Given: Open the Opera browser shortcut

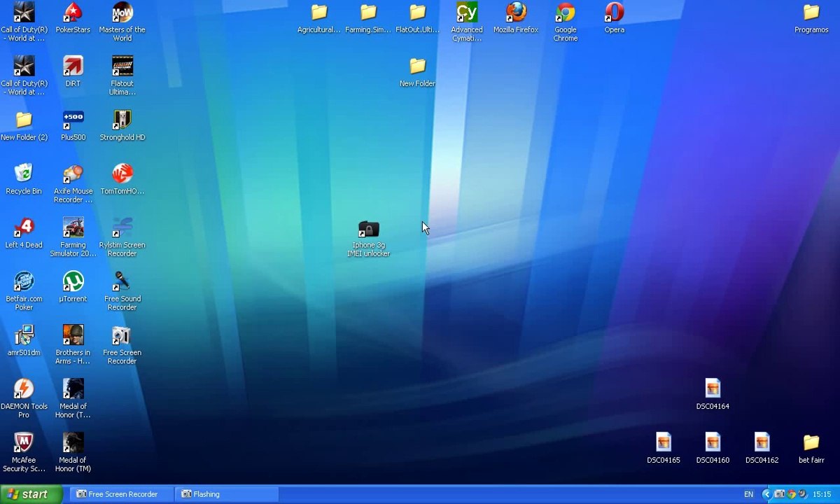Looking at the screenshot, I should [x=615, y=13].
